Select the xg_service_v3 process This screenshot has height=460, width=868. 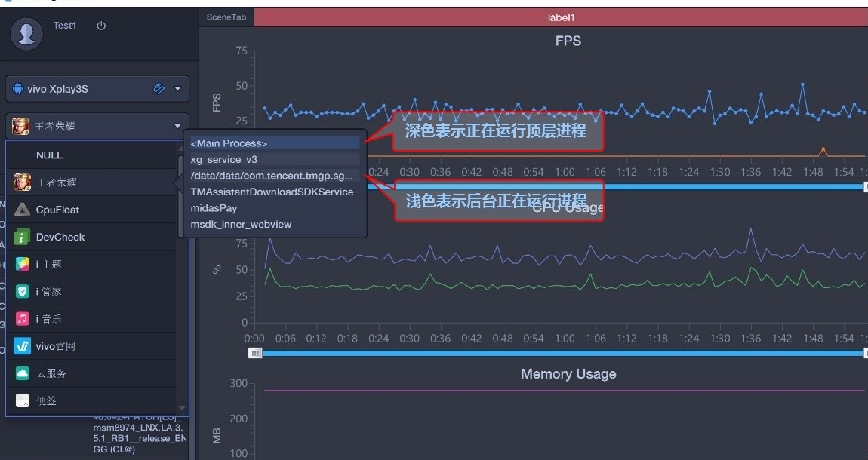[x=275, y=159]
